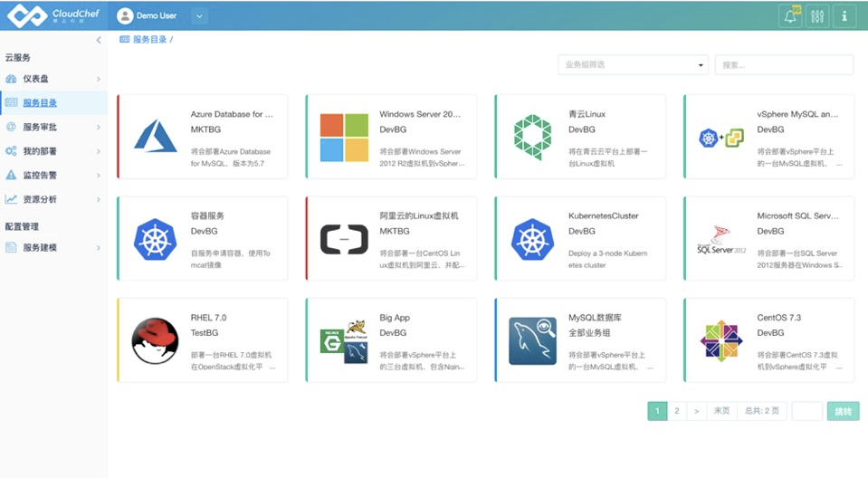Click the Red Hat logo on RHEL card
The height and width of the screenshot is (478, 868).
(x=155, y=340)
